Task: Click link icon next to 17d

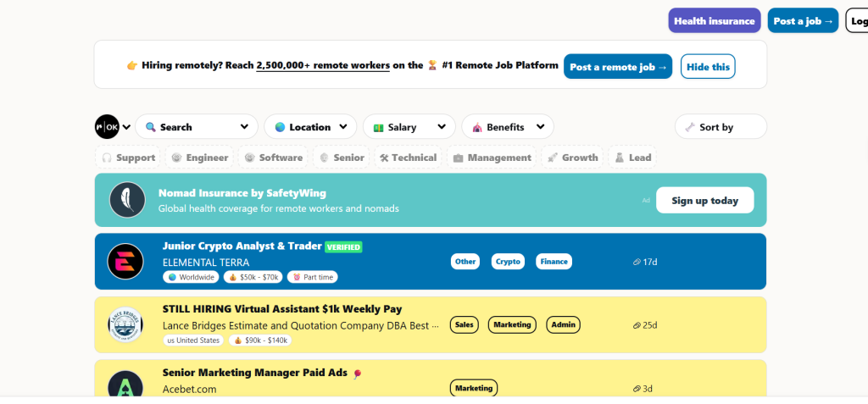Action: coord(637,263)
